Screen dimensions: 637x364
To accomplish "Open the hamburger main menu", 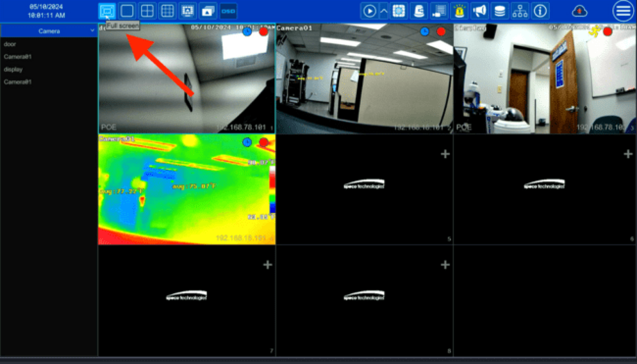I will coord(623,11).
